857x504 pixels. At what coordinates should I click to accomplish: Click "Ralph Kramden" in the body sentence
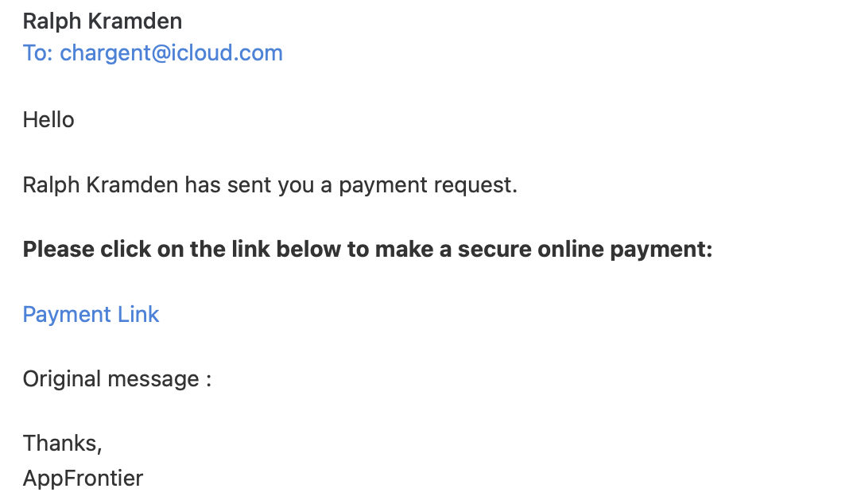(x=100, y=185)
